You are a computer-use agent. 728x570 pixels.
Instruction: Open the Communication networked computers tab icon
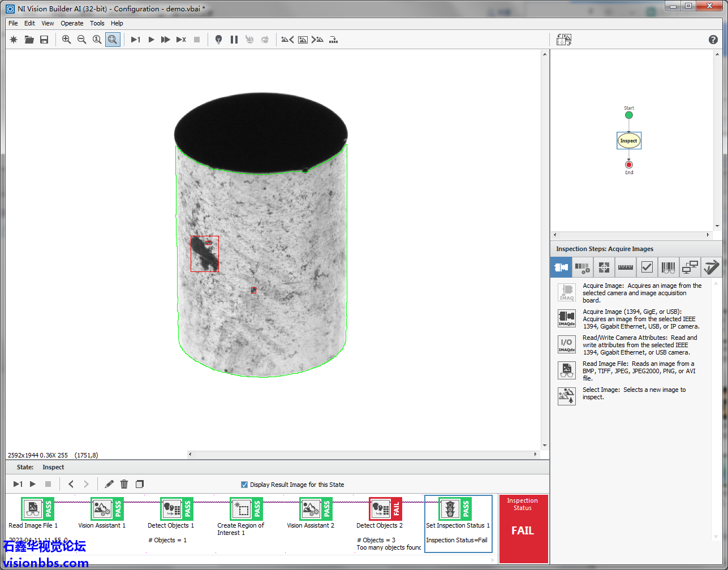pyautogui.click(x=690, y=267)
